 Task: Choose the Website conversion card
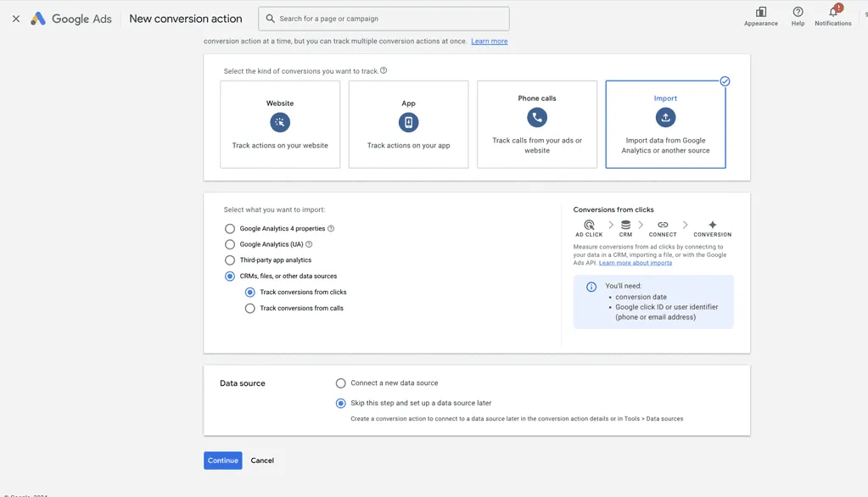point(280,125)
